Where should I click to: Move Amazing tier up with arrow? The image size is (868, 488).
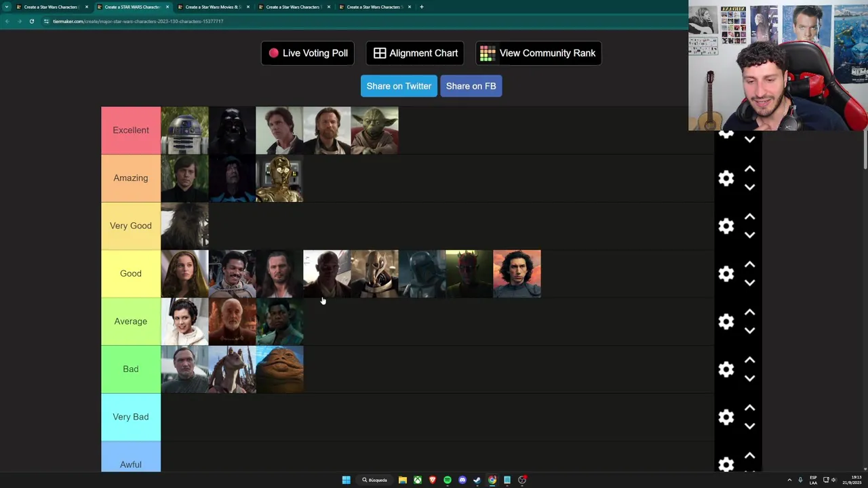pyautogui.click(x=750, y=169)
